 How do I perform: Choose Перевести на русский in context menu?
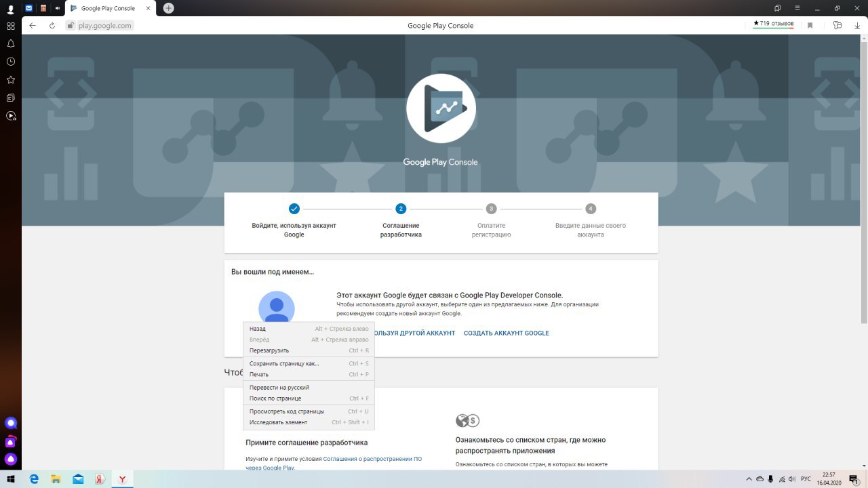(309, 388)
